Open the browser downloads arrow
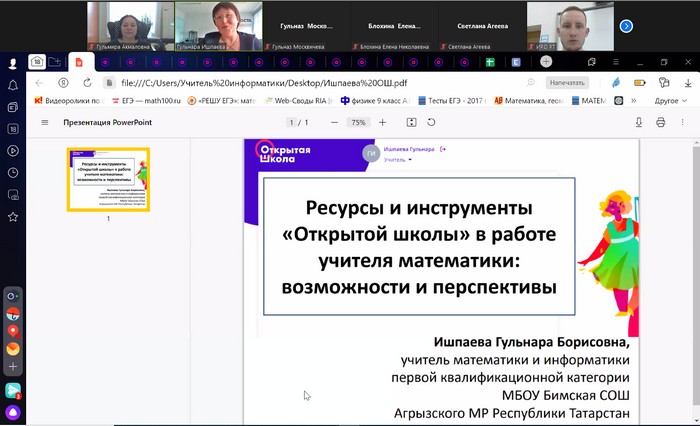 [688, 83]
